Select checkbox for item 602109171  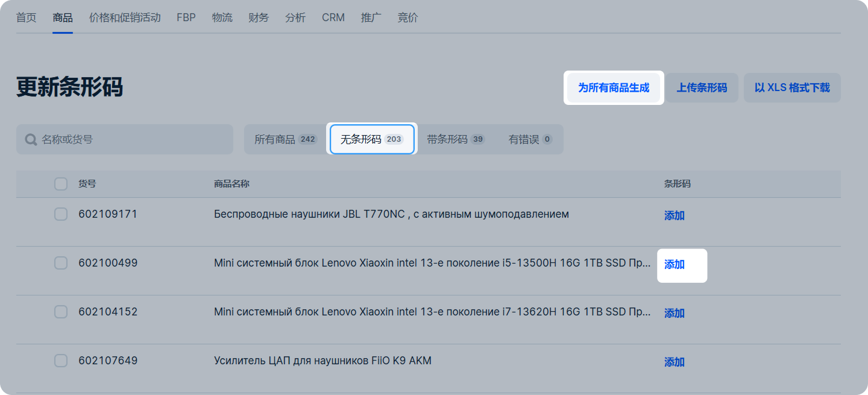(x=61, y=214)
